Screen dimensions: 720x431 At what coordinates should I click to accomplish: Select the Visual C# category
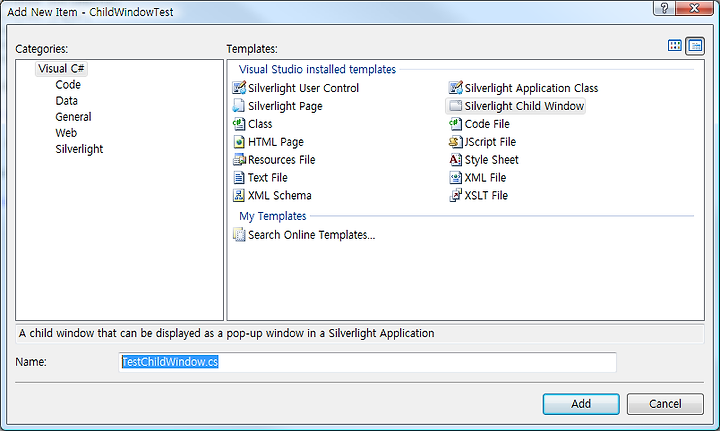pyautogui.click(x=61, y=69)
